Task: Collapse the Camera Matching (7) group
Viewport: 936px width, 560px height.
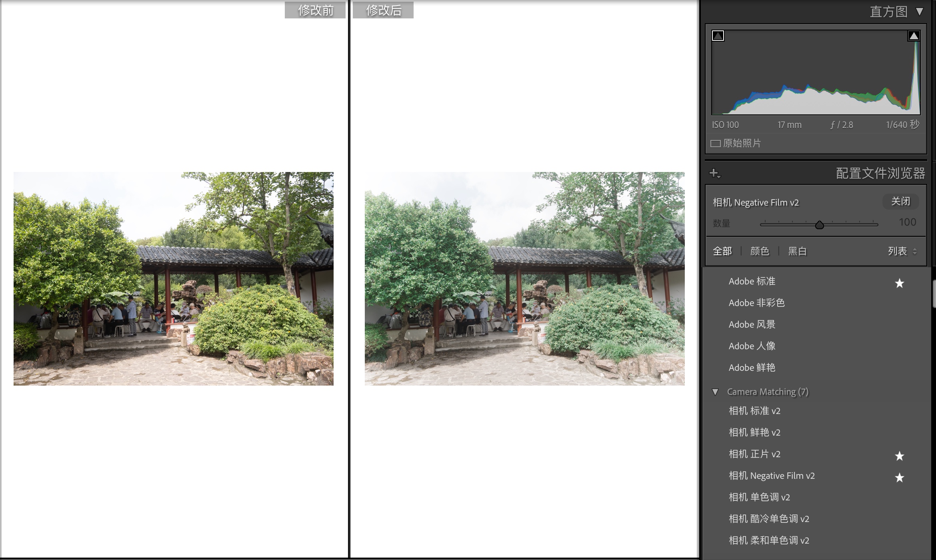Action: pos(715,392)
